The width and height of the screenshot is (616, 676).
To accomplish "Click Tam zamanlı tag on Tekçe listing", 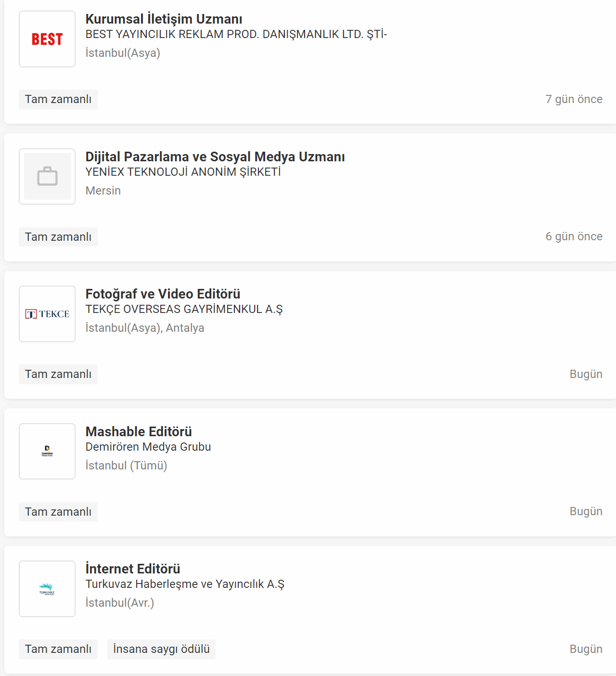I will click(x=58, y=374).
